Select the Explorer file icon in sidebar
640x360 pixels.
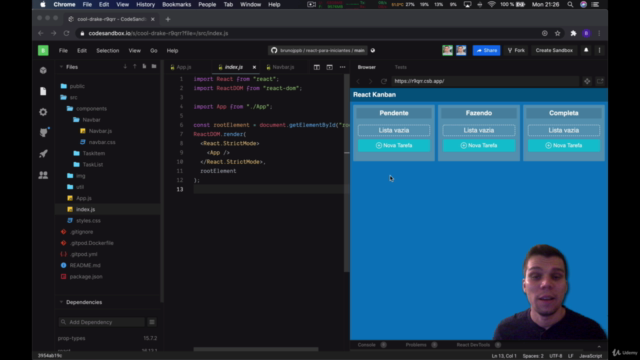(43, 91)
